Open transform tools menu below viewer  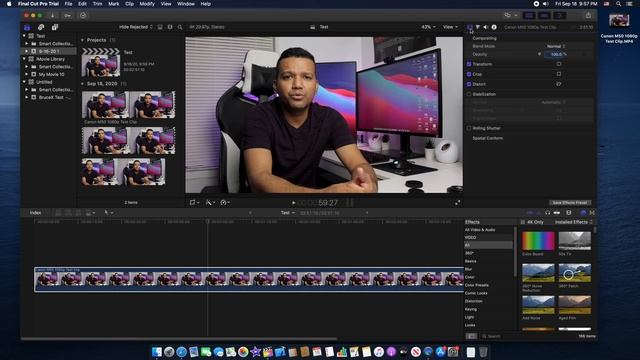pos(194,202)
